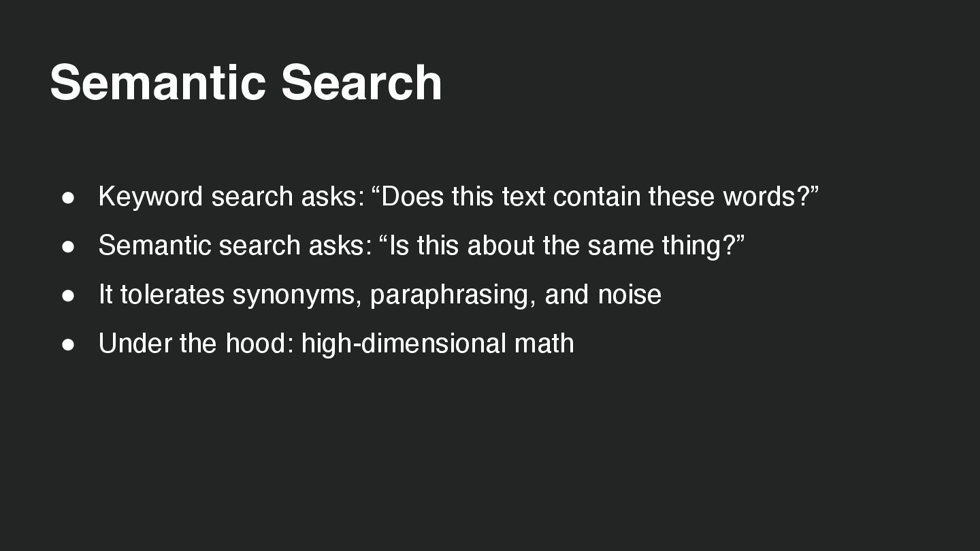Click the Under the hood bullet line
980x551 pixels.
(x=336, y=344)
